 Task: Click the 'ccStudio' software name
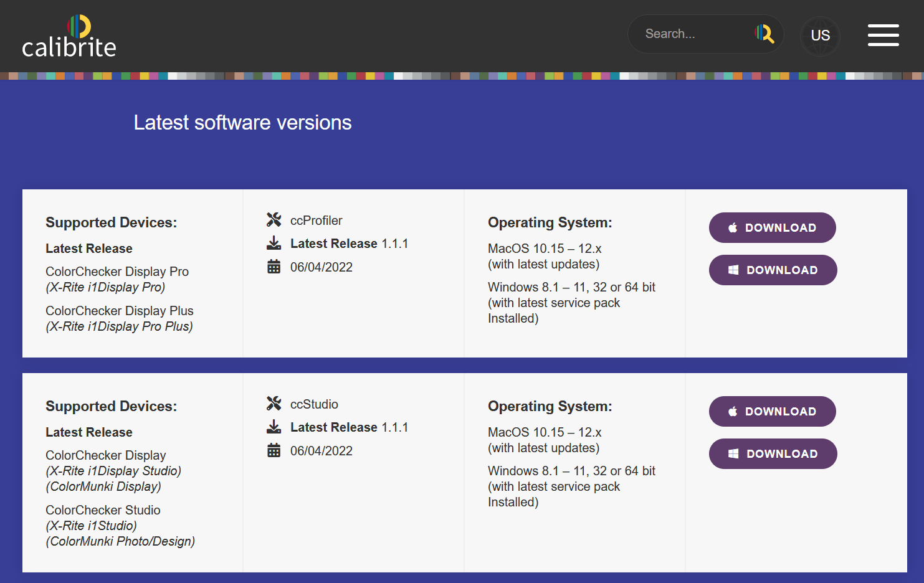(314, 404)
